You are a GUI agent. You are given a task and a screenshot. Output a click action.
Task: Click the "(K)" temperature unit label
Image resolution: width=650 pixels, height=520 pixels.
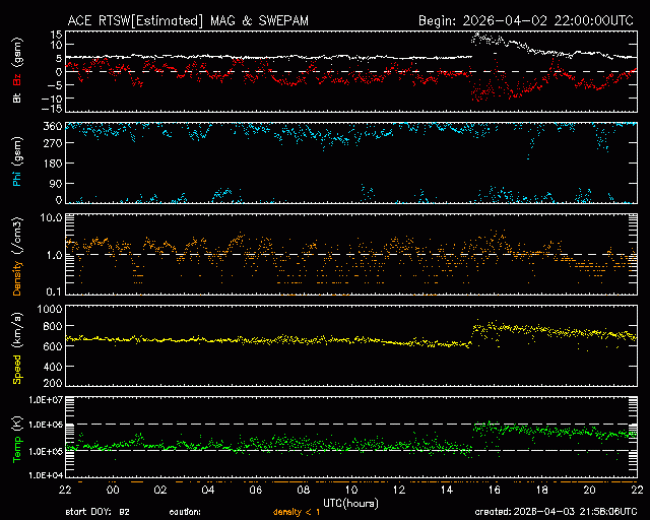tap(17, 424)
